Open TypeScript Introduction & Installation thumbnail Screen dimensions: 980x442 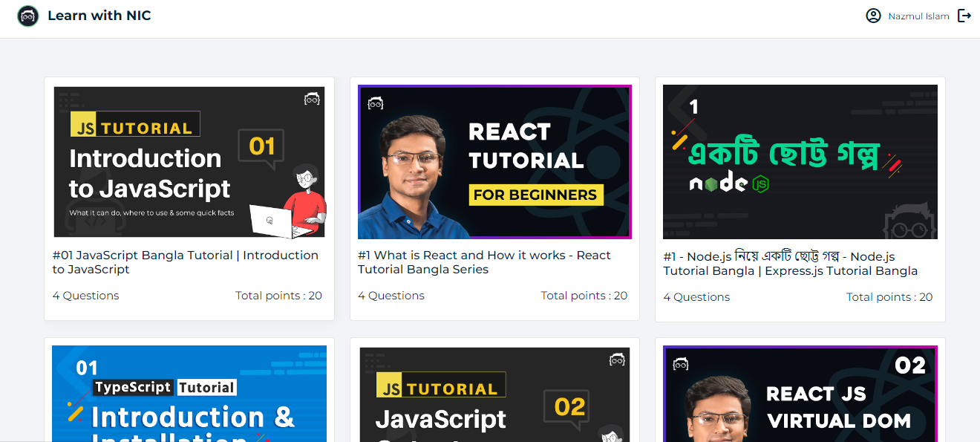[189, 394]
